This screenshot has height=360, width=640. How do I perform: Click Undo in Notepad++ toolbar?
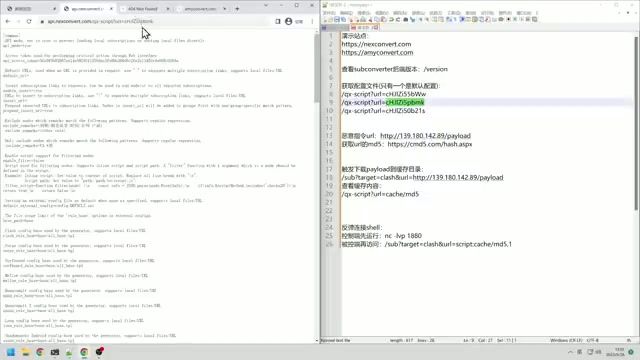pyautogui.click(x=391, y=19)
